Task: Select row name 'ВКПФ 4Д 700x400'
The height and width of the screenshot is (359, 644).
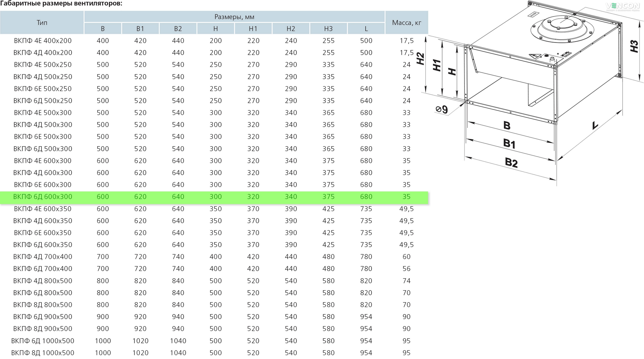Action: click(43, 257)
